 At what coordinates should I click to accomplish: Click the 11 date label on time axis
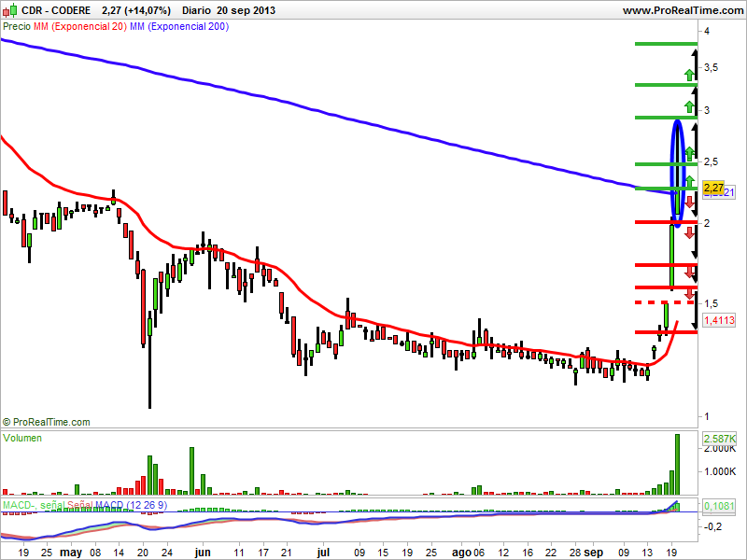click(239, 553)
